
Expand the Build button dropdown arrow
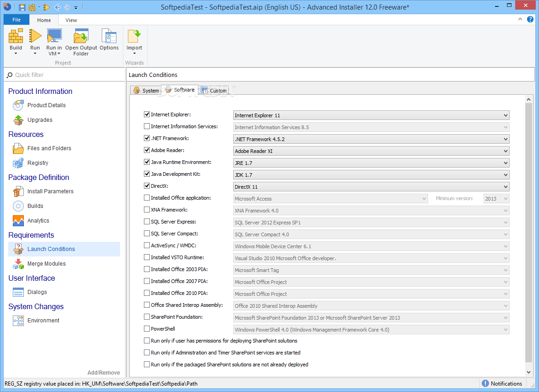pyautogui.click(x=16, y=54)
